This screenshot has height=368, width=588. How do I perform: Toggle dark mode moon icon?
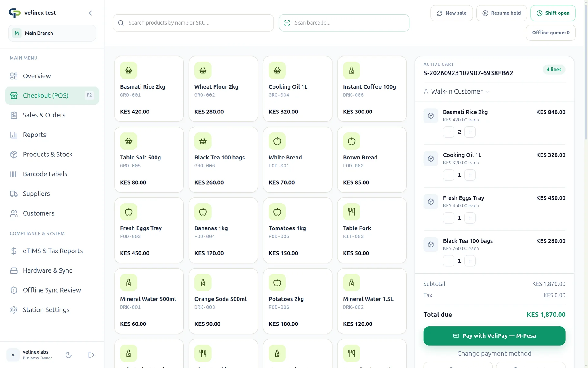tap(69, 355)
